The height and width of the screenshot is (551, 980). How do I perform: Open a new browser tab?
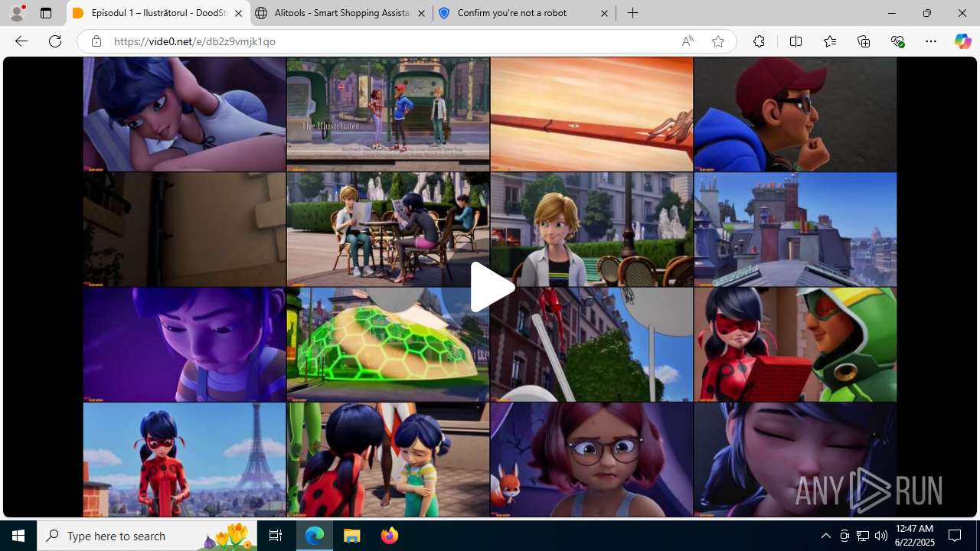[632, 13]
